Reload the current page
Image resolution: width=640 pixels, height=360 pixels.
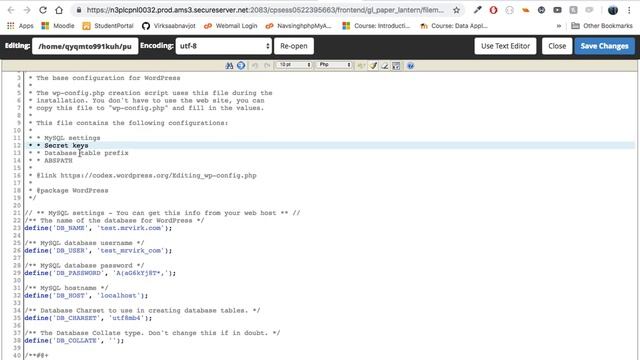43,10
